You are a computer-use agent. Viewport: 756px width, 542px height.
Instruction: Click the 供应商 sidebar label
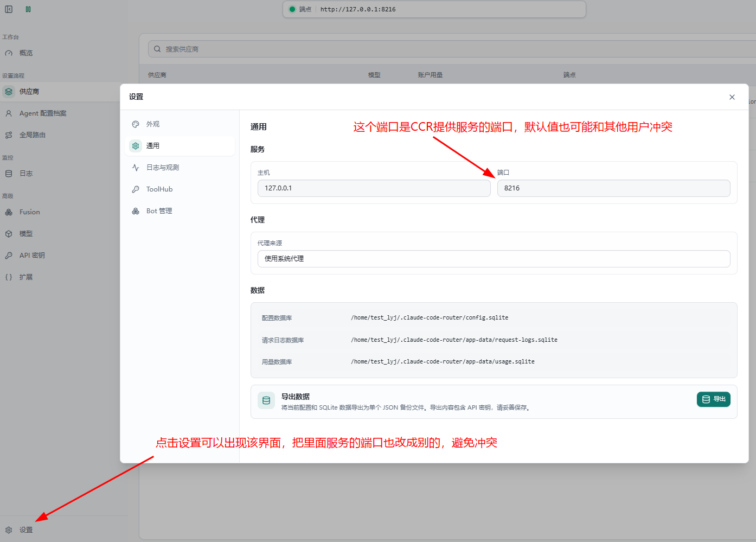click(29, 92)
